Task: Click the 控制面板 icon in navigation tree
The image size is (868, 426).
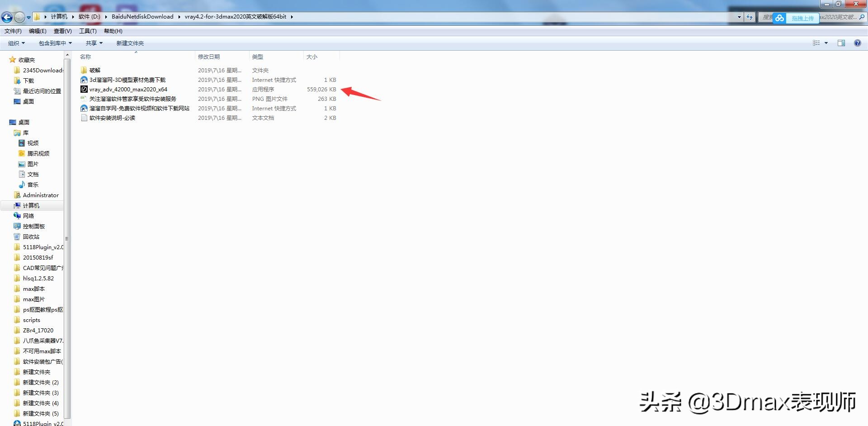Action: 17,226
